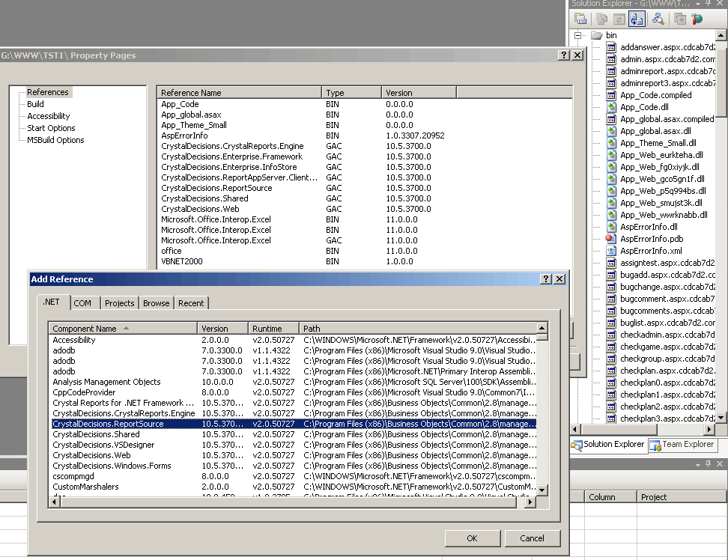Select Start Options in Property Pages tree
The image size is (728, 560).
(x=51, y=128)
